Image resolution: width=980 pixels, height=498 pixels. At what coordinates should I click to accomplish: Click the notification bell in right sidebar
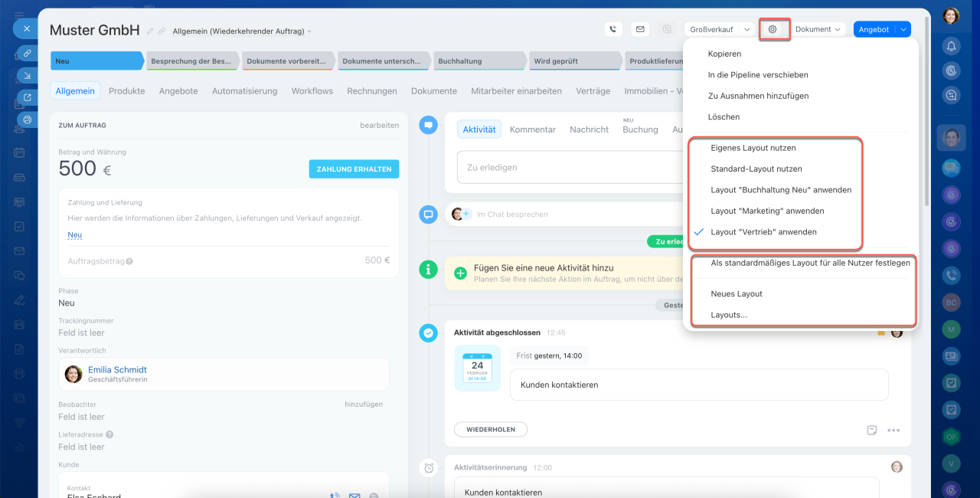point(951,46)
